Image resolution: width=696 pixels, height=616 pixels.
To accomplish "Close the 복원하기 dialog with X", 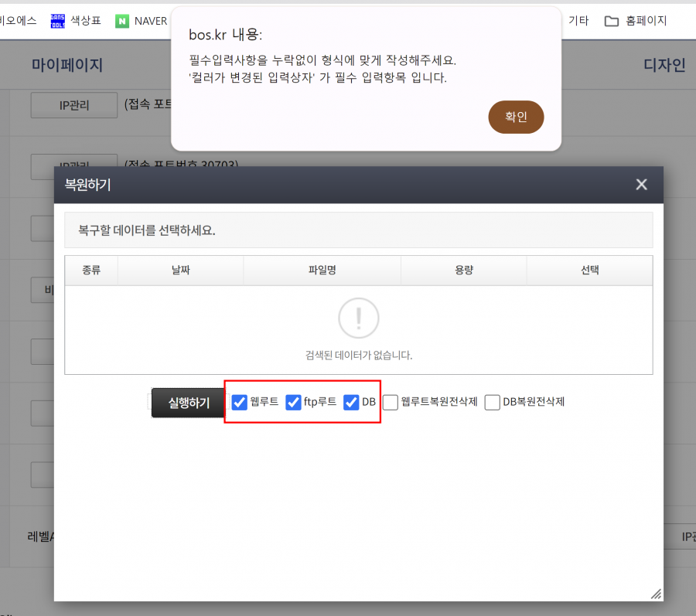I will click(x=641, y=185).
